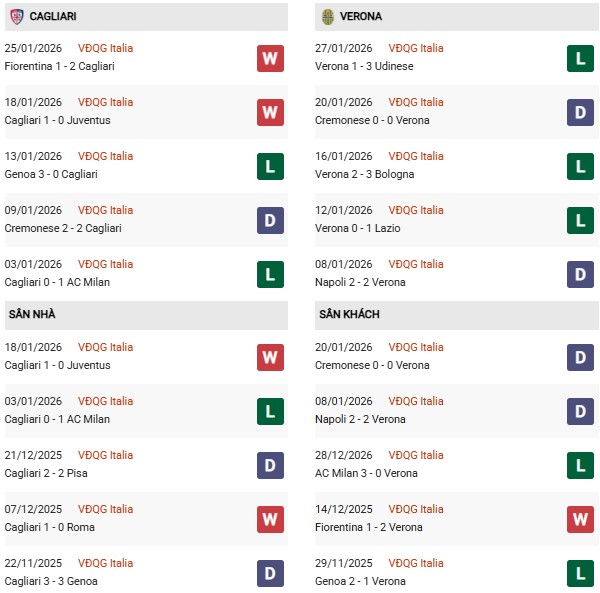Click the CAGLIARI team header name

pyautogui.click(x=53, y=17)
